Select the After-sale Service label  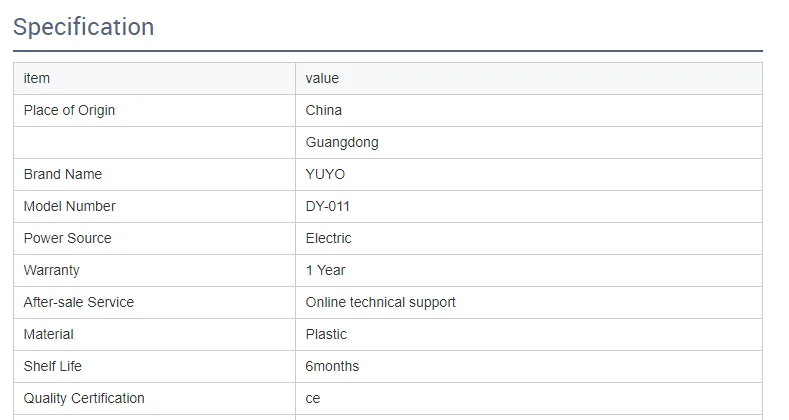point(79,302)
